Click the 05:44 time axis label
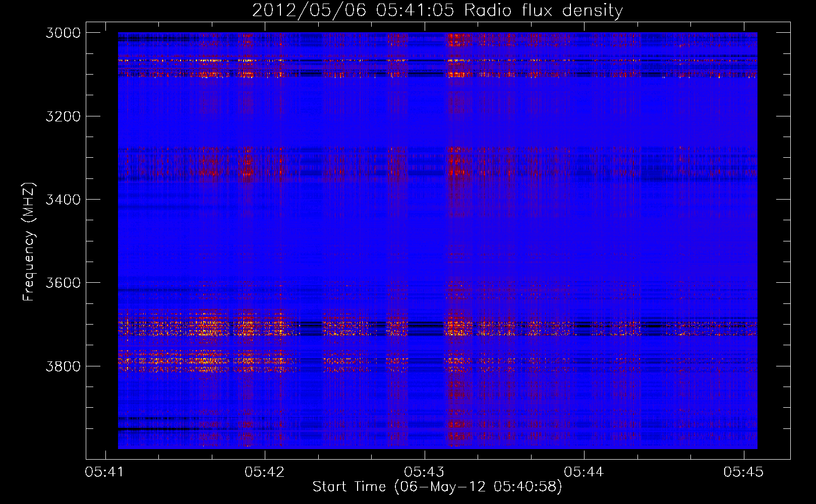Screen dimensions: 816x504 coord(584,472)
